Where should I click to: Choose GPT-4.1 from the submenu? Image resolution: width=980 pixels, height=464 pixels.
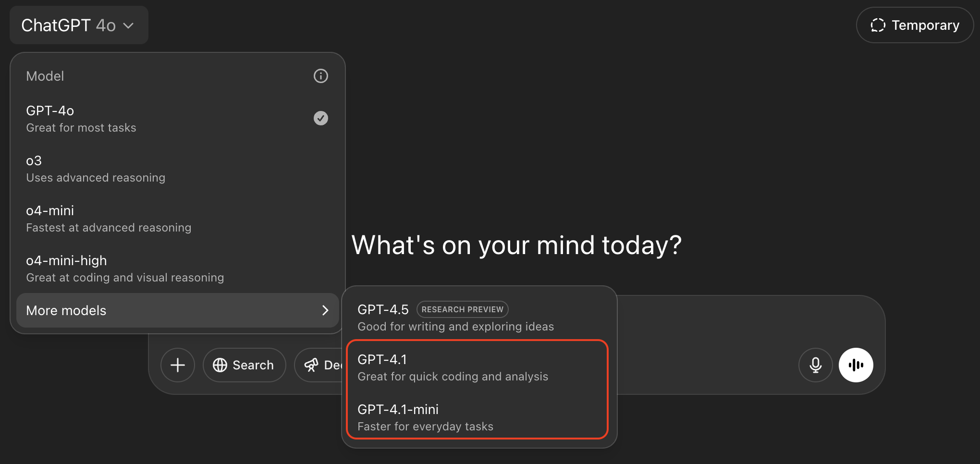478,368
